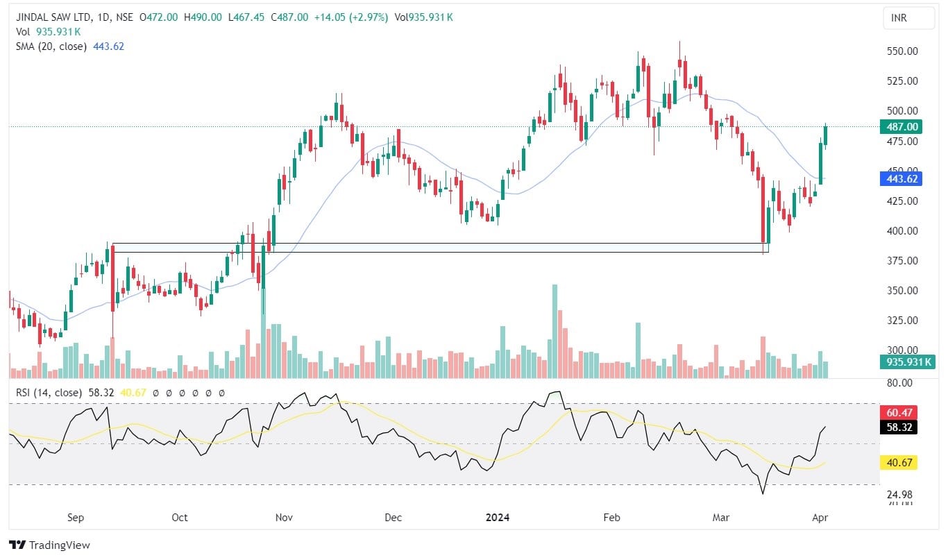Image resolution: width=948 pixels, height=560 pixels.
Task: Click the Dec label on time axis
Action: pyautogui.click(x=393, y=518)
